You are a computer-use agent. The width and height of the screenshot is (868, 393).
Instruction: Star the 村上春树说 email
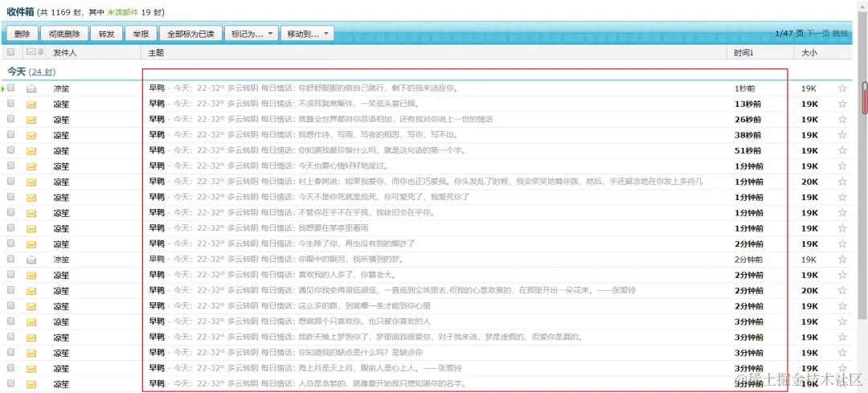tap(842, 181)
